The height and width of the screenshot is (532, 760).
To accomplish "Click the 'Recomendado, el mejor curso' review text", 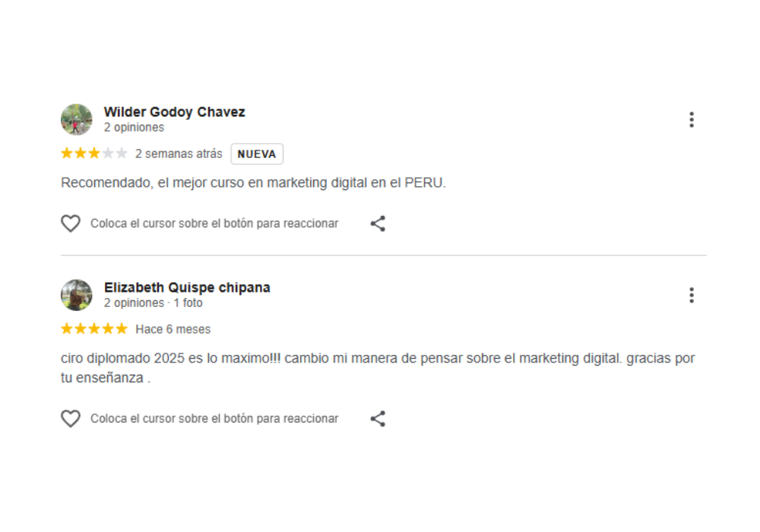I will click(253, 183).
